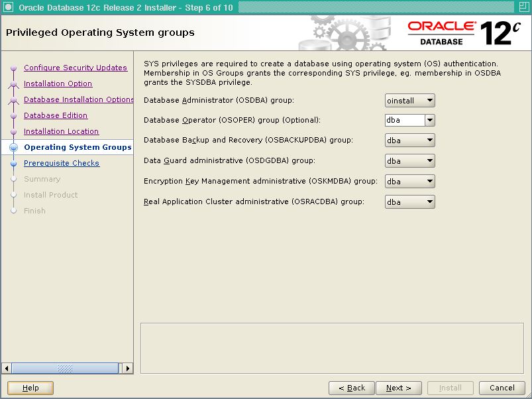The height and width of the screenshot is (399, 532).
Task: Go to Installation Option step
Action: pos(58,84)
